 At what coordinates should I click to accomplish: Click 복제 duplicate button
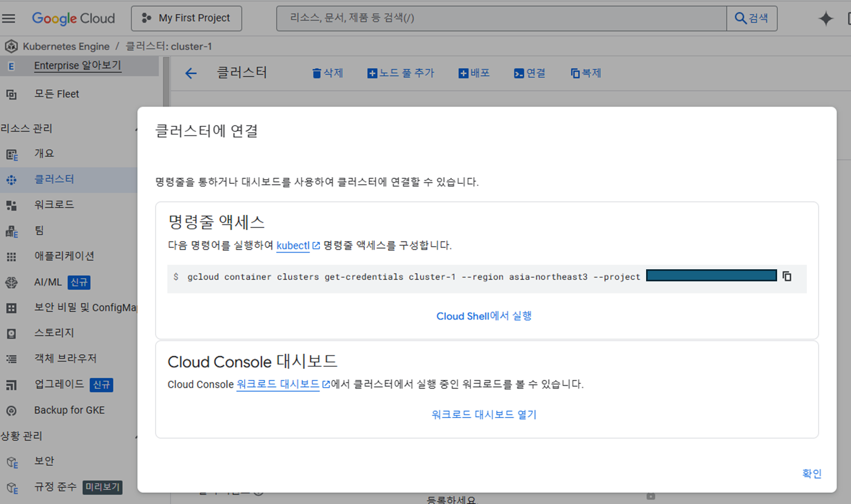coord(586,73)
